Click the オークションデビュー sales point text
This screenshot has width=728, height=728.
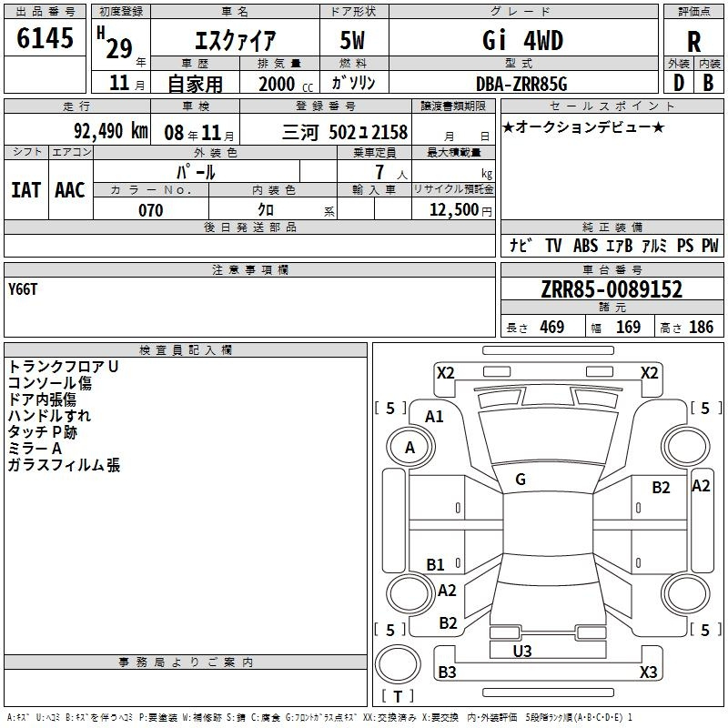tap(583, 126)
